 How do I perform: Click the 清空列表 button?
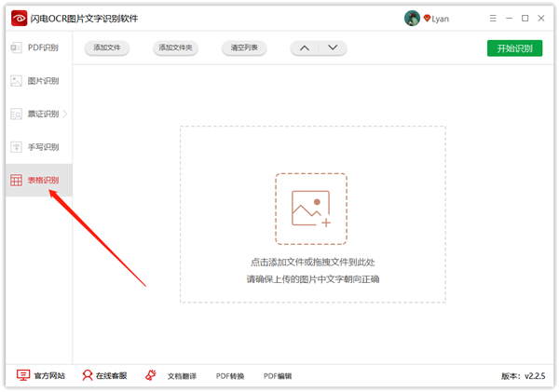click(244, 47)
